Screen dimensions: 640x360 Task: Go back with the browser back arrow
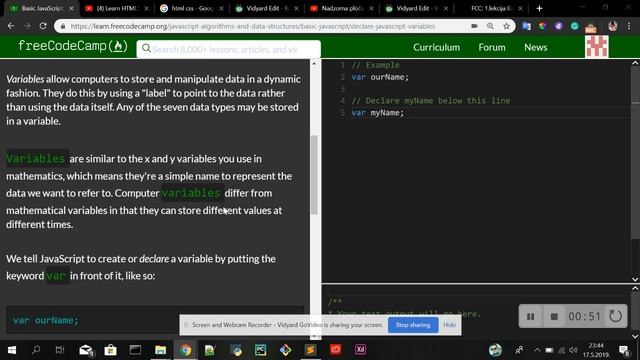11,26
